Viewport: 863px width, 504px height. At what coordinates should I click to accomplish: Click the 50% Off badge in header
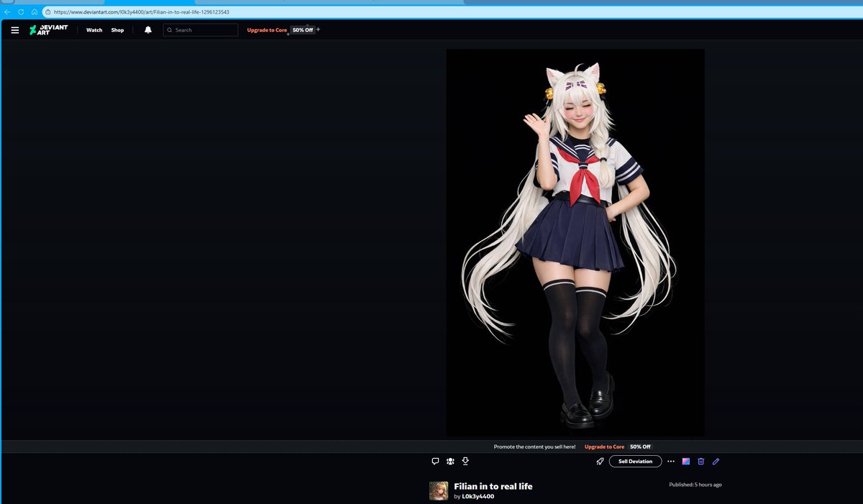pos(303,30)
